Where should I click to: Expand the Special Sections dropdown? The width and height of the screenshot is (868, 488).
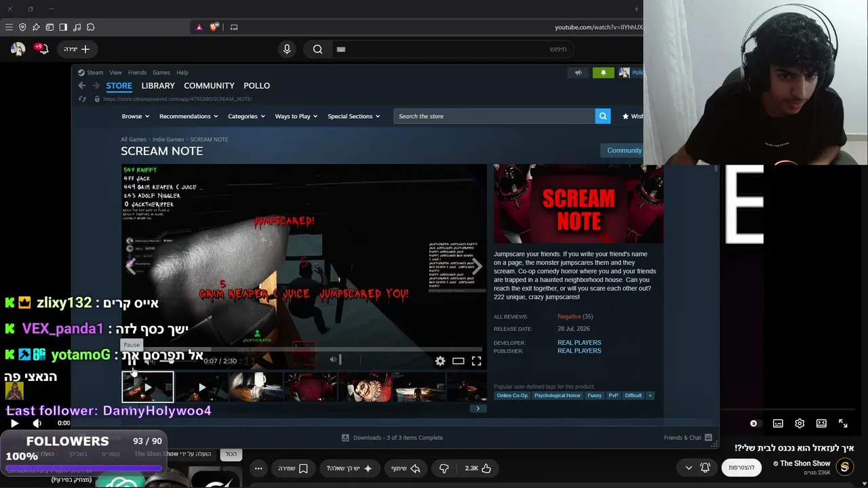click(x=353, y=116)
